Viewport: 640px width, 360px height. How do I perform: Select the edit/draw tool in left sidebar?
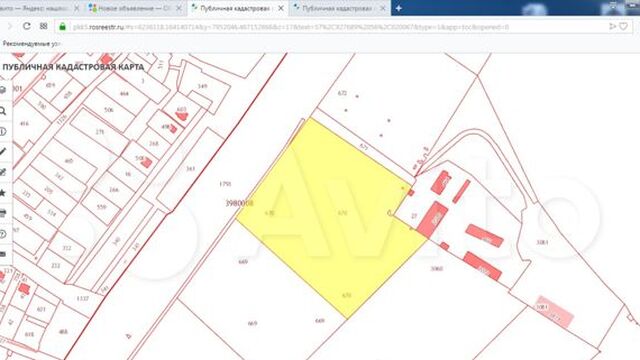pyautogui.click(x=3, y=172)
